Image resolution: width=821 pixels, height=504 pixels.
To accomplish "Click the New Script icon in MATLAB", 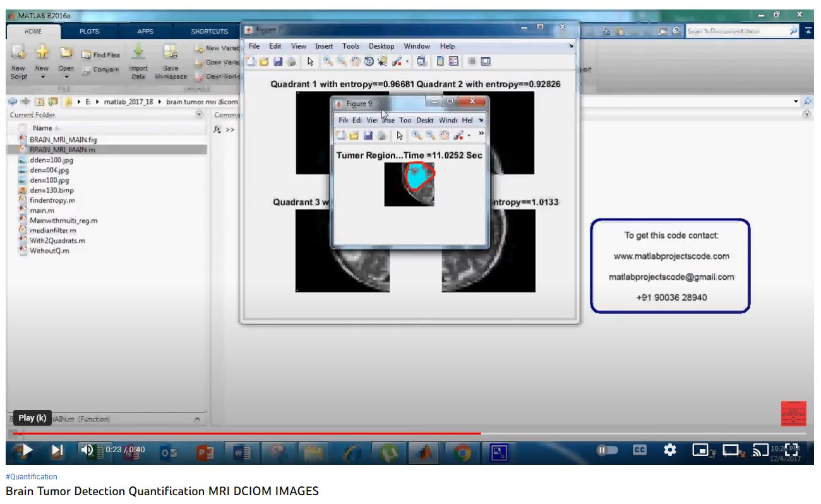I will [x=18, y=52].
